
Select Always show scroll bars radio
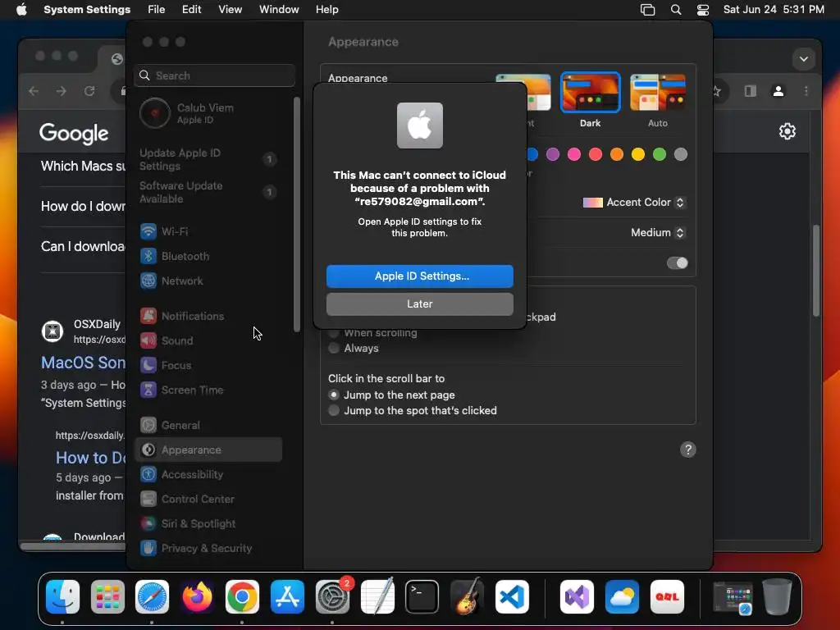(x=334, y=348)
